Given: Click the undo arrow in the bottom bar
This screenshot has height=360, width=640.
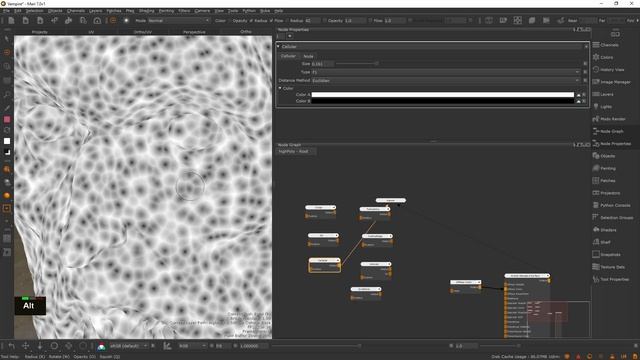Looking at the screenshot, I should pyautogui.click(x=11, y=346).
